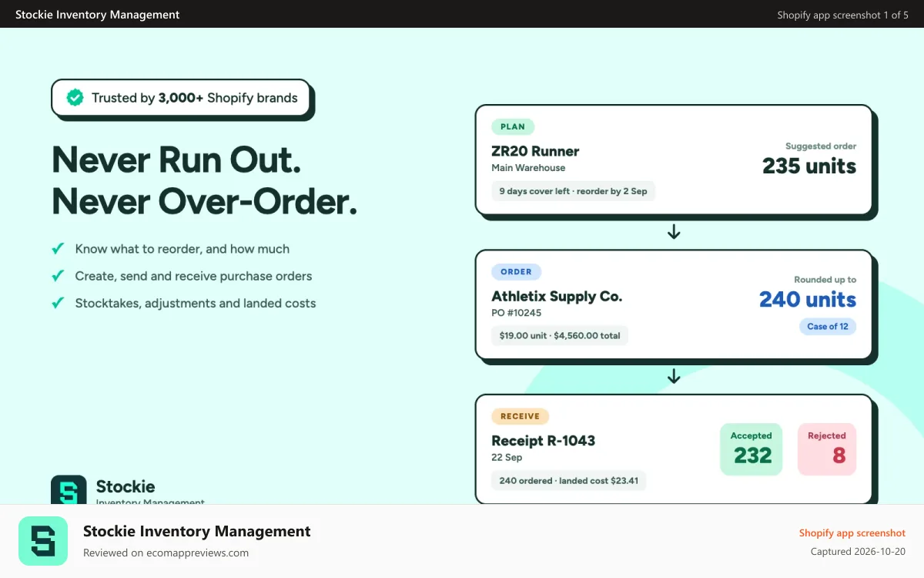Click 'Stockie Inventory Management' footer heading
This screenshot has height=578, width=924.
tap(197, 531)
